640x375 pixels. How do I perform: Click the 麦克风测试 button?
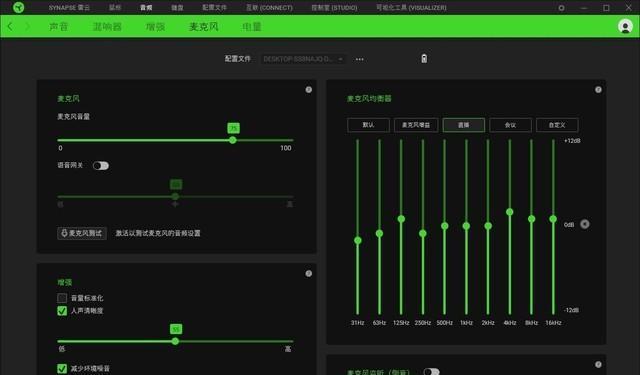click(82, 233)
